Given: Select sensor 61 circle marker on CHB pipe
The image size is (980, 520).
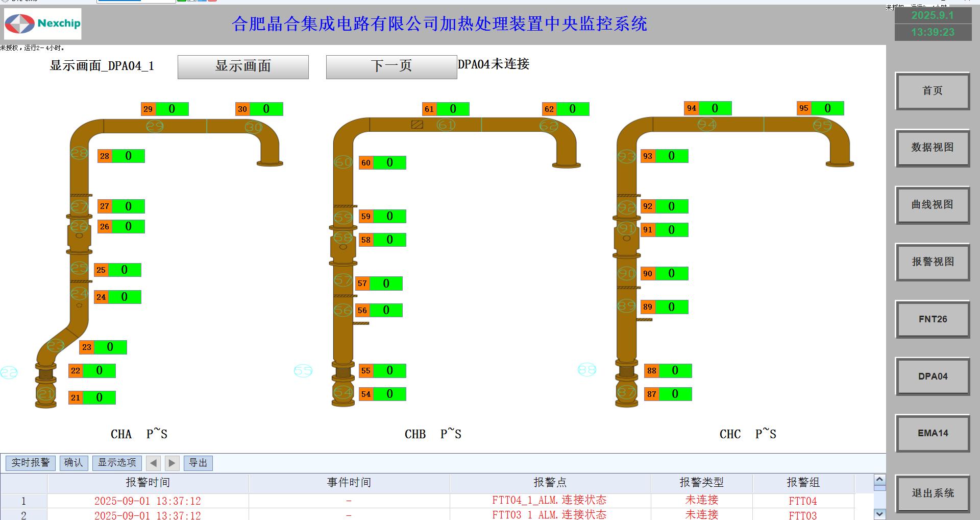Looking at the screenshot, I should tap(446, 125).
